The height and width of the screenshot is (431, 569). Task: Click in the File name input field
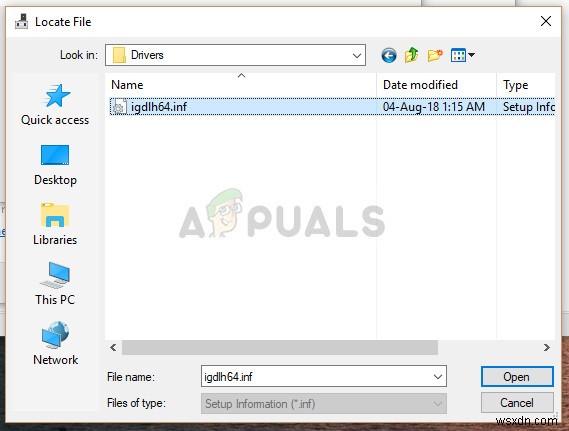[x=316, y=377]
